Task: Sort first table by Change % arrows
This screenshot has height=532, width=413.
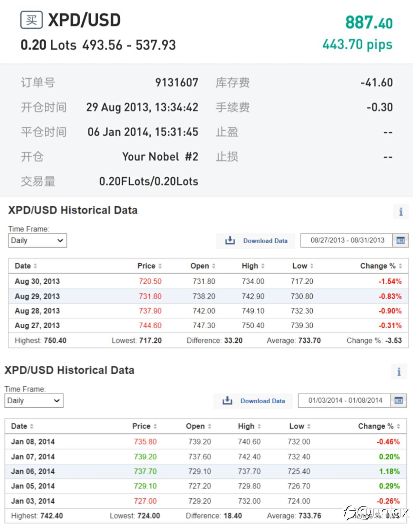Action: [400, 266]
